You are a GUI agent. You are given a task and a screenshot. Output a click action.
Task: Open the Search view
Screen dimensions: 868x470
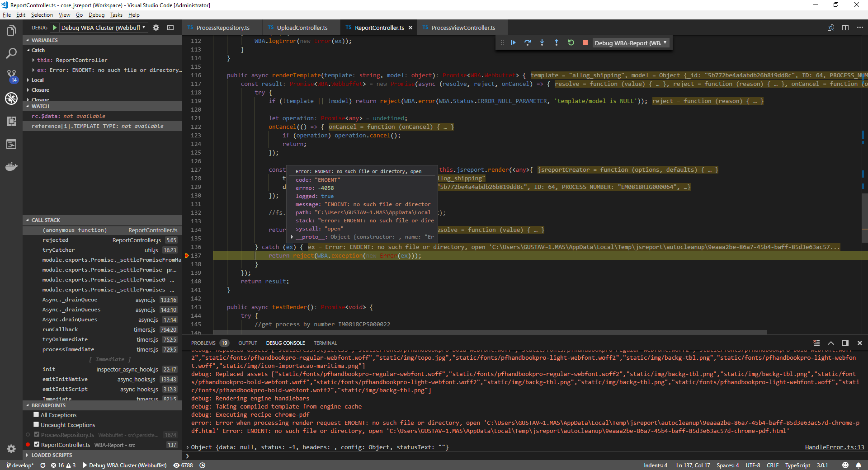[11, 53]
